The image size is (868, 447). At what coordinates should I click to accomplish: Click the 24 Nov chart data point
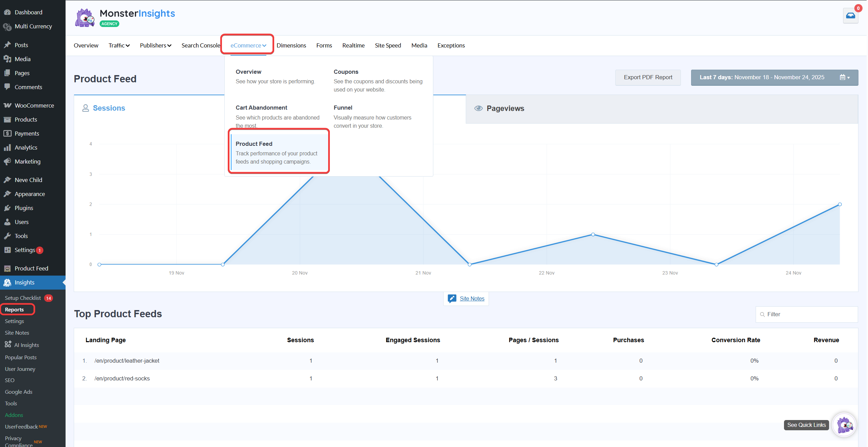tap(839, 205)
